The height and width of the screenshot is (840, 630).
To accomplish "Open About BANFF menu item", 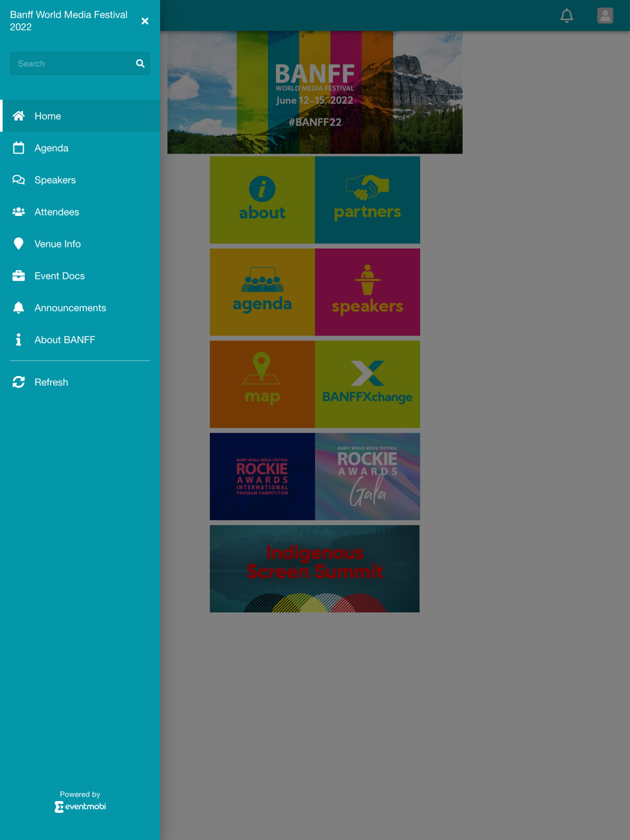I will pyautogui.click(x=80, y=340).
